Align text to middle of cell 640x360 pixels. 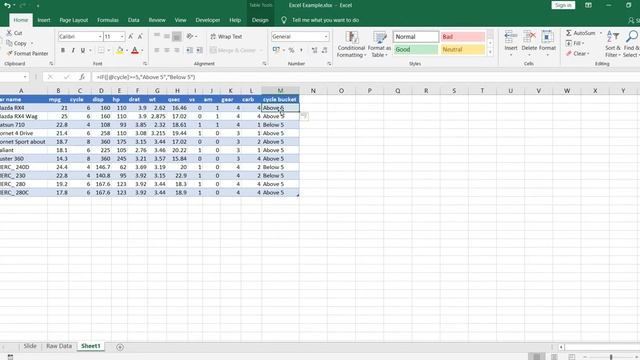(167, 36)
